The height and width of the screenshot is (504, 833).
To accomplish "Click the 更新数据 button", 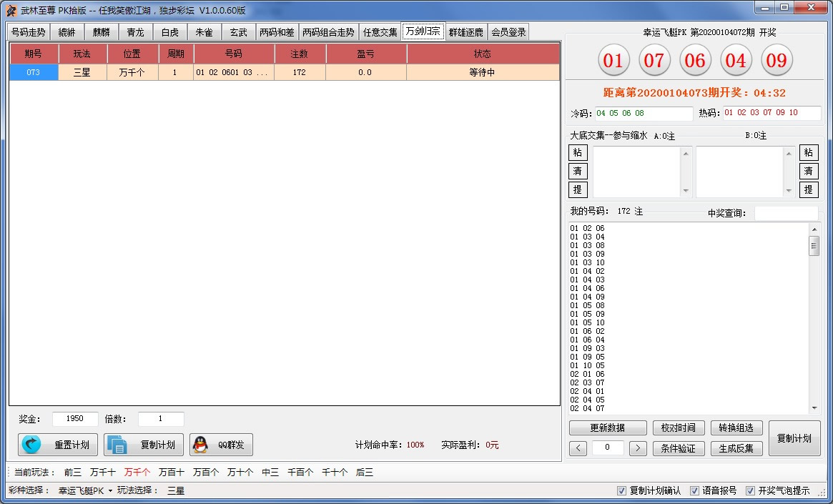I will [x=607, y=428].
